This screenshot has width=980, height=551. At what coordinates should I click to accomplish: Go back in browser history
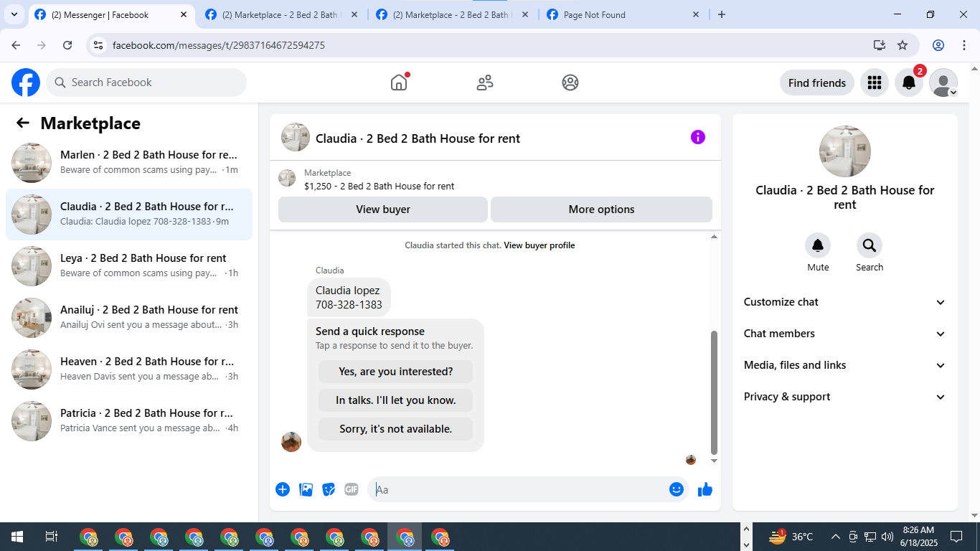[x=17, y=45]
